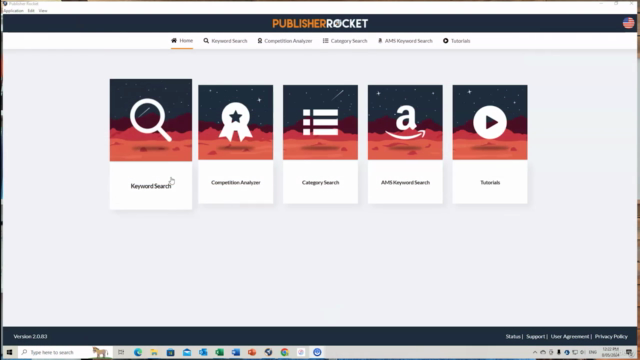This screenshot has width=640, height=360.
Task: Open the Edit menu
Action: (x=31, y=11)
